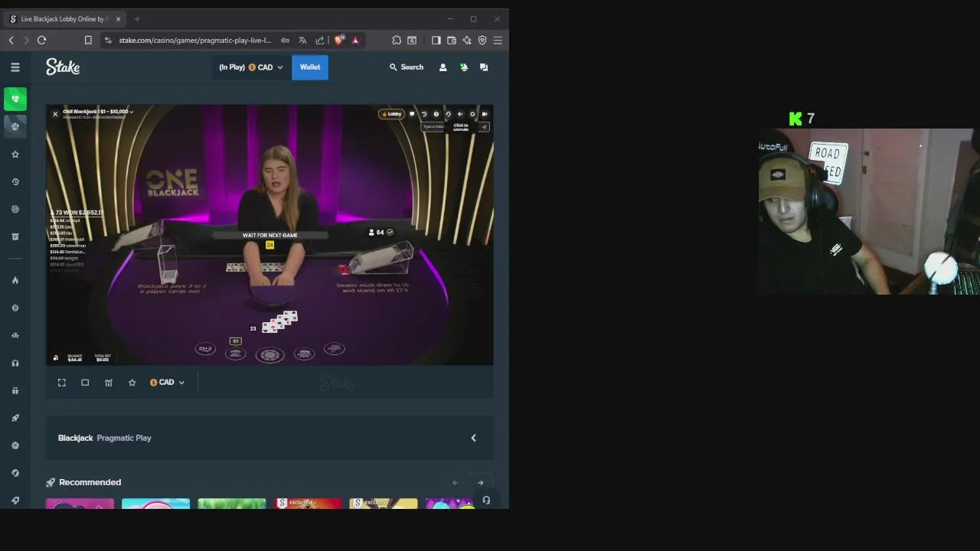Open the Wallet
The image size is (980, 551).
click(310, 67)
